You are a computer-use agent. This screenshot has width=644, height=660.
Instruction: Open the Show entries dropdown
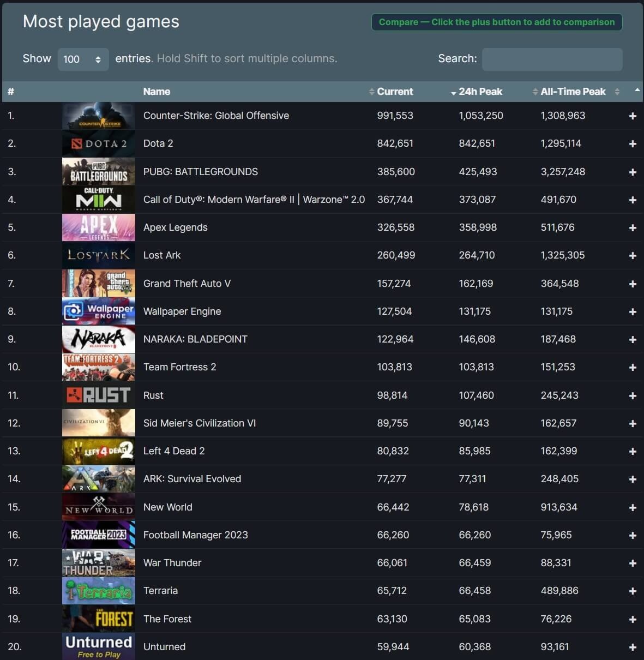coord(83,59)
